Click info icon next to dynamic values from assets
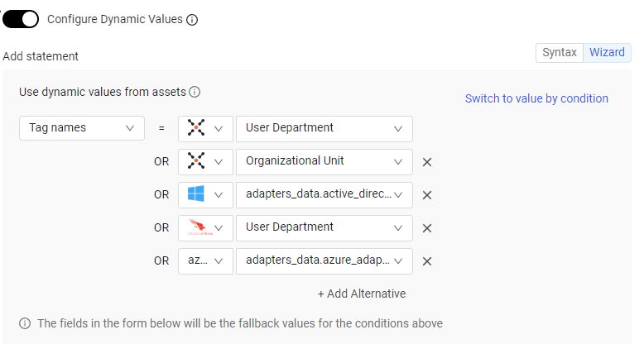Screen dimensions: 644x344 [x=195, y=93]
